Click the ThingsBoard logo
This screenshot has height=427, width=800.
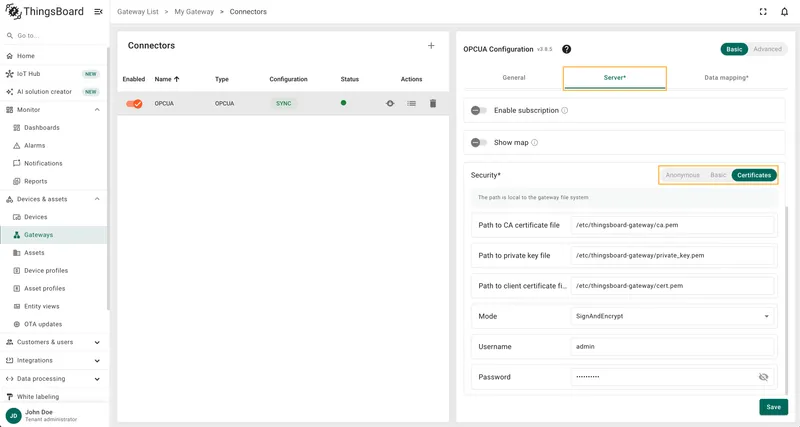click(44, 11)
